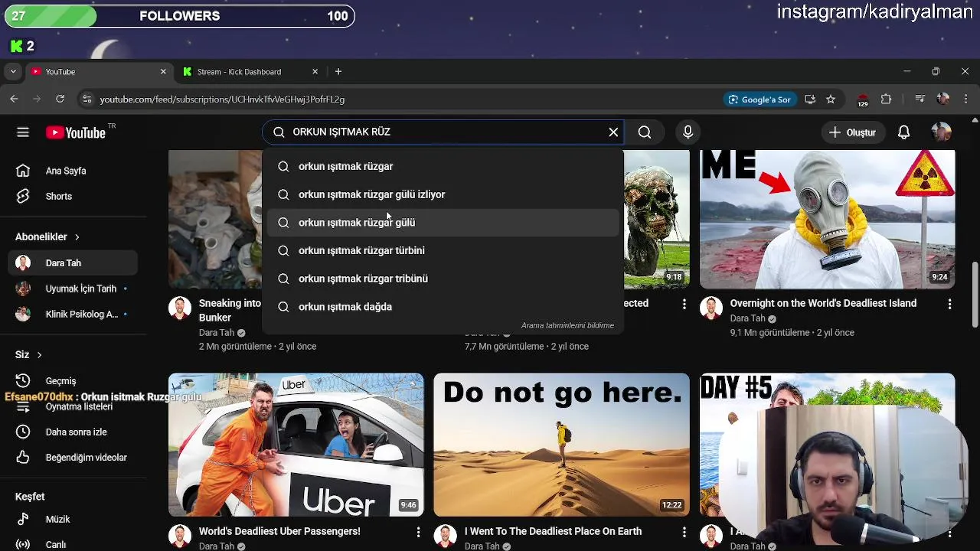Select suggestion 'orkun ışıtmak rüzgar tribünü'

point(443,279)
